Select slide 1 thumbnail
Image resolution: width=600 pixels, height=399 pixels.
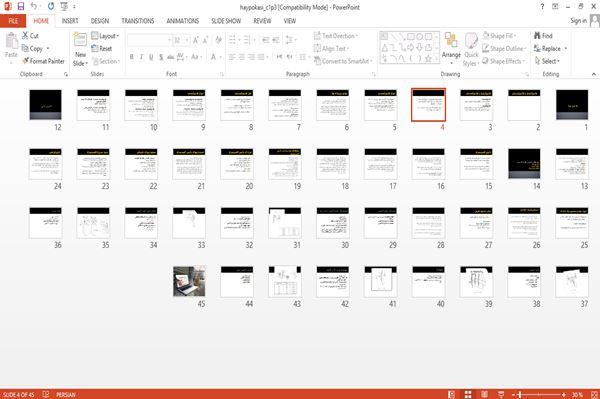pyautogui.click(x=572, y=105)
